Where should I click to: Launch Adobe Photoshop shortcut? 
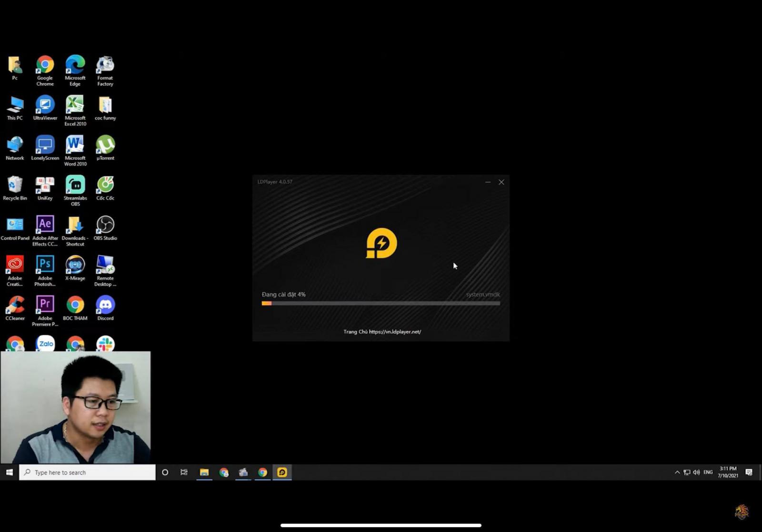click(45, 271)
